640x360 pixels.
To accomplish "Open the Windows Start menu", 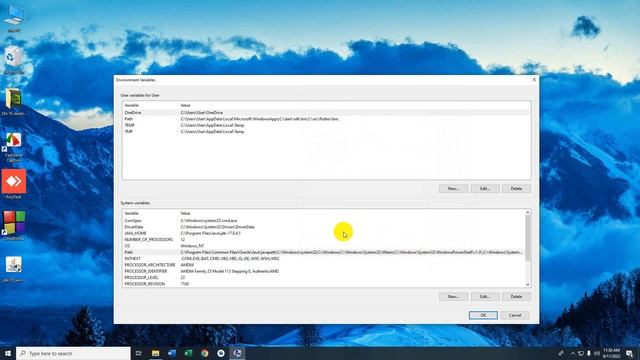I will [7, 353].
